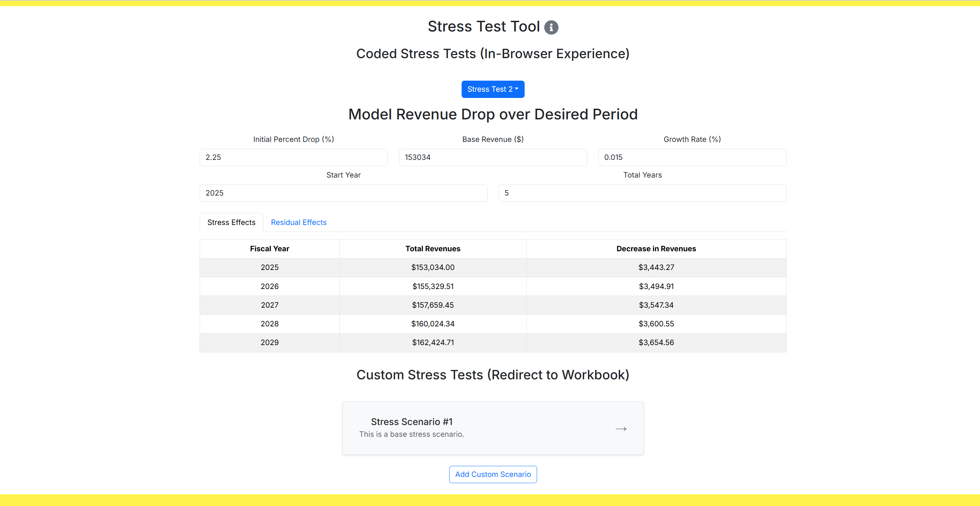Image resolution: width=980 pixels, height=506 pixels.
Task: Click the Fiscal Year column header
Action: pyautogui.click(x=269, y=249)
